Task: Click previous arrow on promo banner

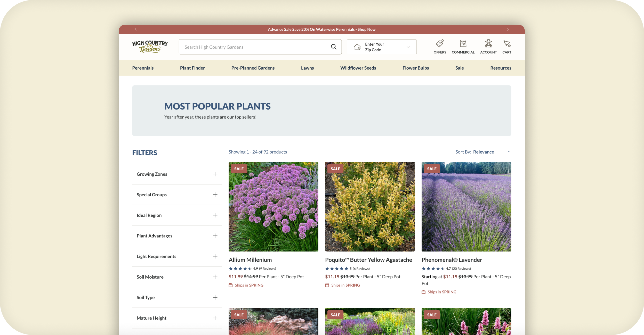Action: click(136, 29)
